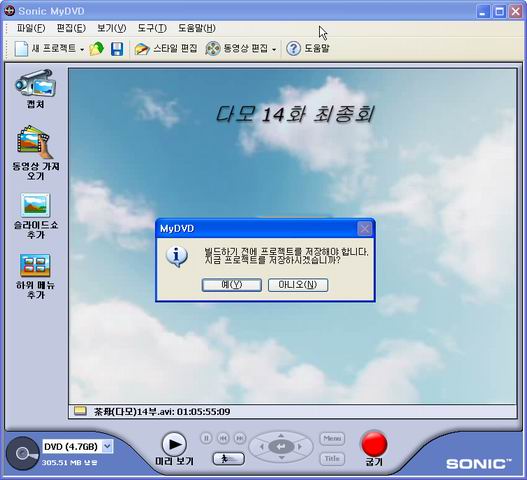Open the 파일(F) menu
527x480 pixels.
tap(31, 28)
